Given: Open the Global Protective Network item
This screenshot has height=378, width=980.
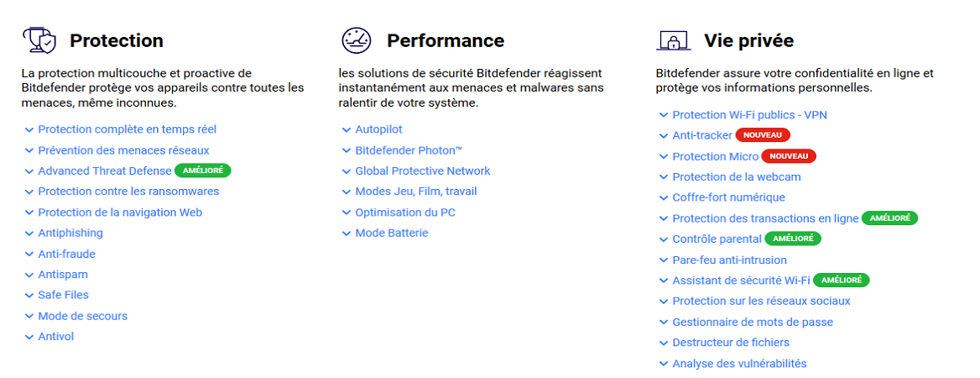Looking at the screenshot, I should (423, 171).
